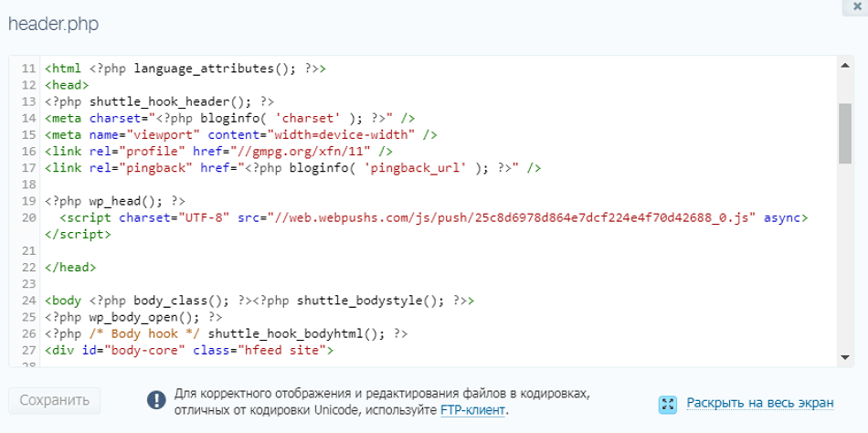
Task: Click the <head> tag on line 12
Action: pos(67,85)
